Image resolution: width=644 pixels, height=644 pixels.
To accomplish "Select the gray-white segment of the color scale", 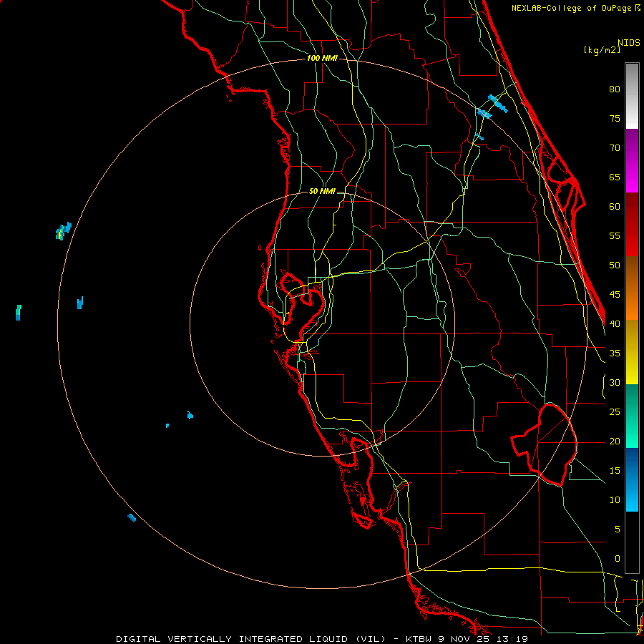I will pyautogui.click(x=632, y=96).
